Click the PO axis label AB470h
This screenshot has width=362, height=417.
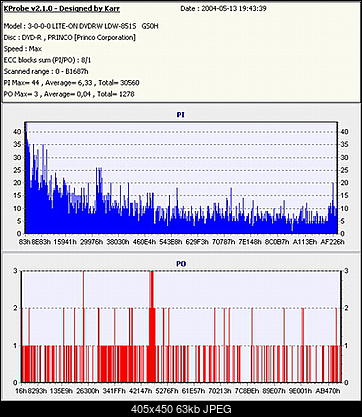(328, 390)
